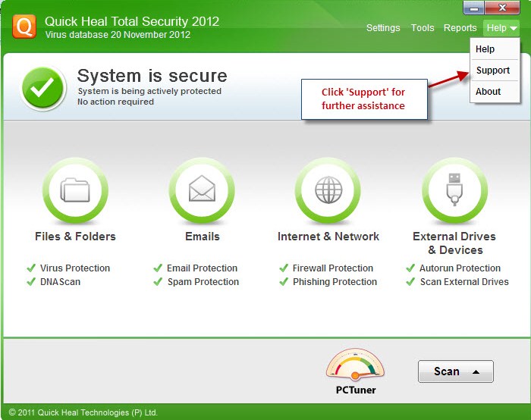Click the Scan button
This screenshot has height=420, width=531.
455,371
